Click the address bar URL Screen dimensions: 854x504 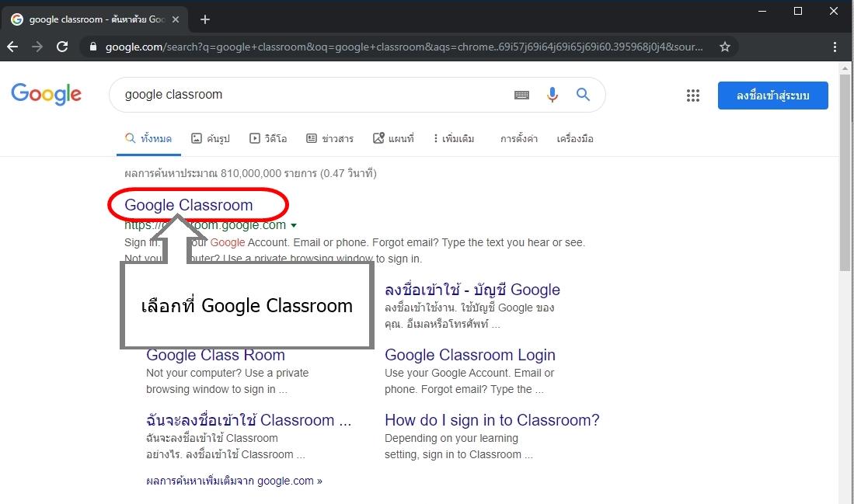[404, 47]
